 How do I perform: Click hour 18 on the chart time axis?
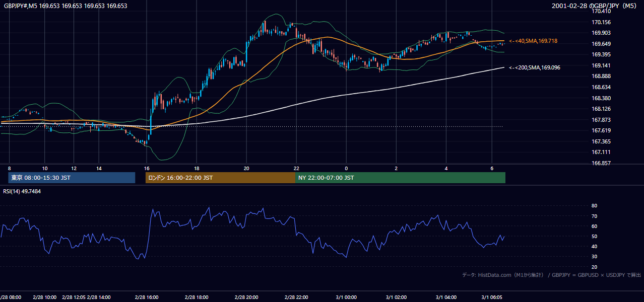[197, 168]
